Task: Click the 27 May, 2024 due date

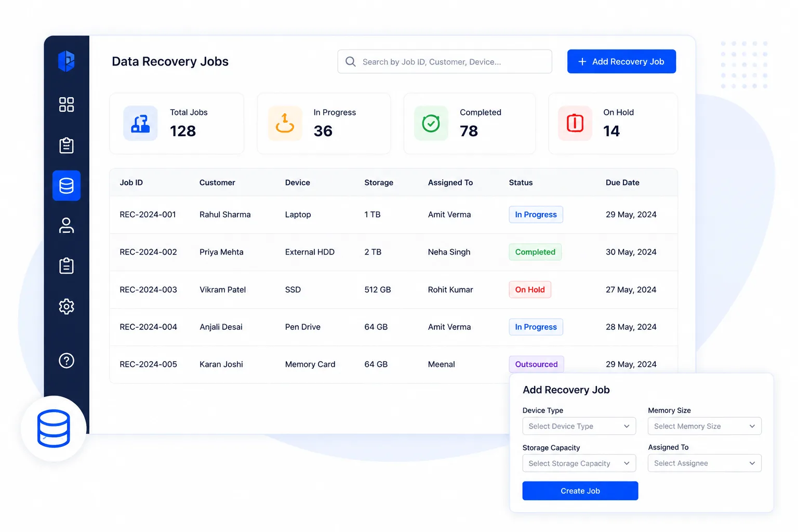Action: [x=631, y=289]
